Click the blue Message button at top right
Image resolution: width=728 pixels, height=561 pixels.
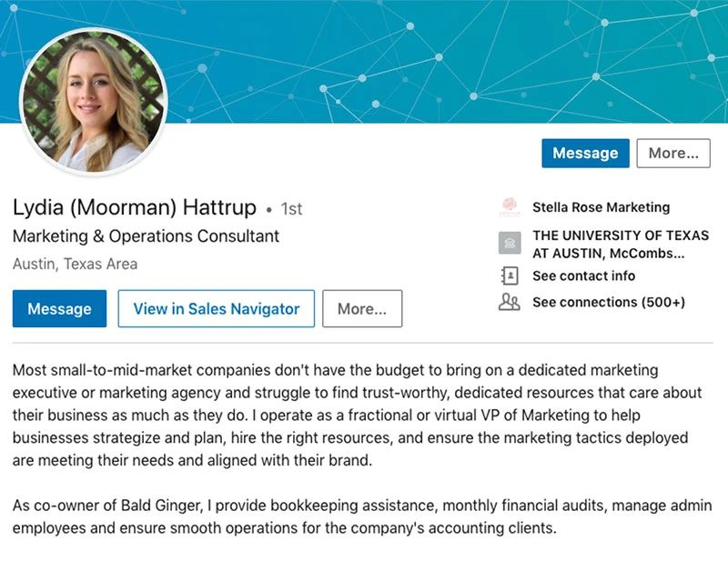[585, 153]
